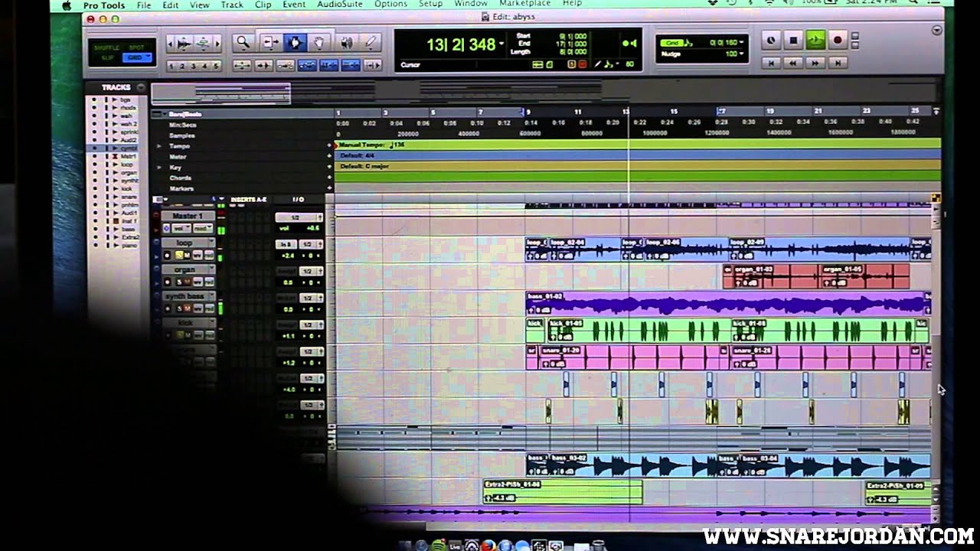980x551 pixels.
Task: Click the Fast Forward button
Action: pos(816,63)
